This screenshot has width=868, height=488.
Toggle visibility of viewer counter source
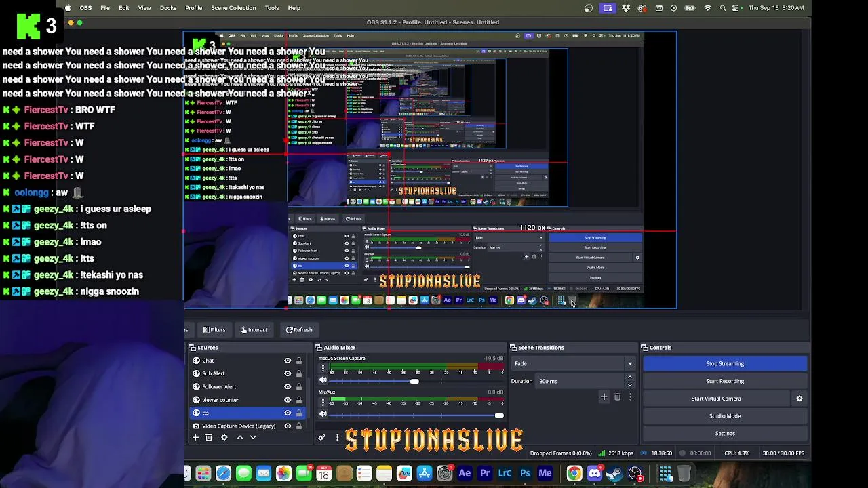pos(288,400)
